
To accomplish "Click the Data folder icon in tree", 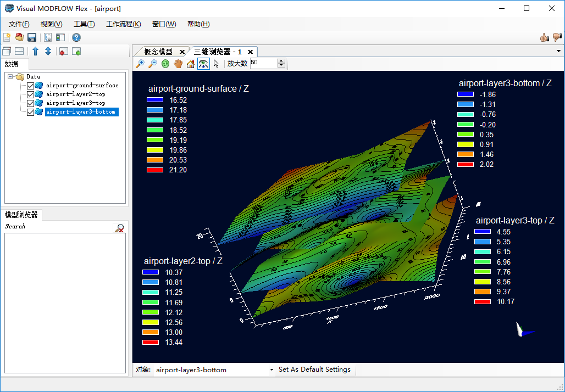I will pos(20,76).
